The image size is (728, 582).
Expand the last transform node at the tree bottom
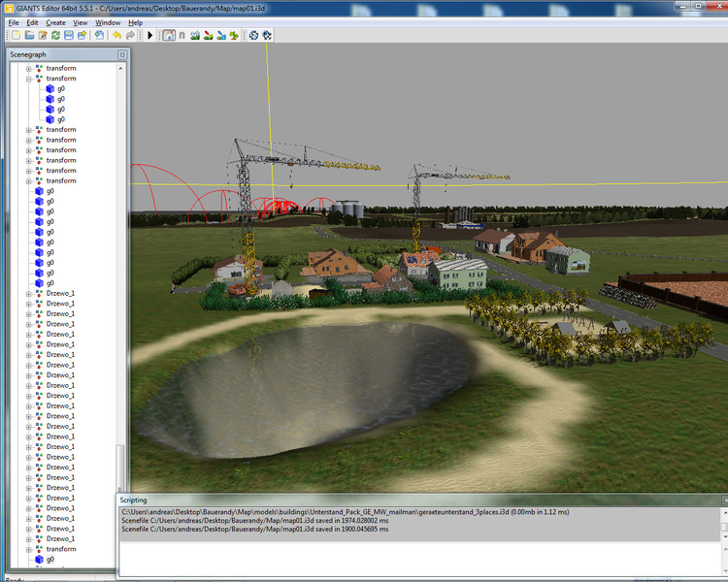(29, 550)
